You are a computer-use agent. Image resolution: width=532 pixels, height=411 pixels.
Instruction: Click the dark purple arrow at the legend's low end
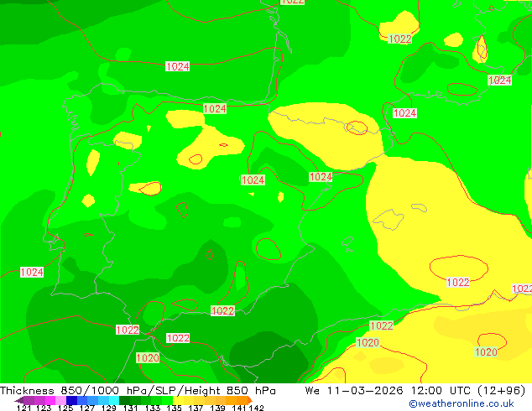[x=19, y=400]
